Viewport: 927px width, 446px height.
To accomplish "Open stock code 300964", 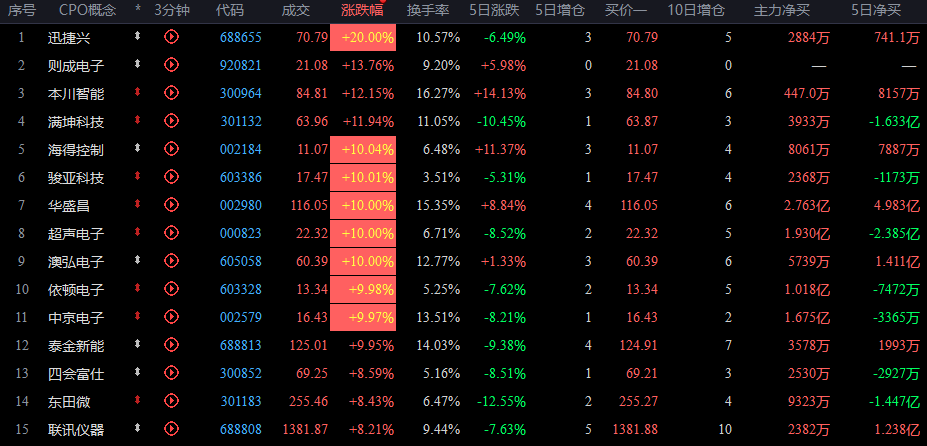I will 241,93.
